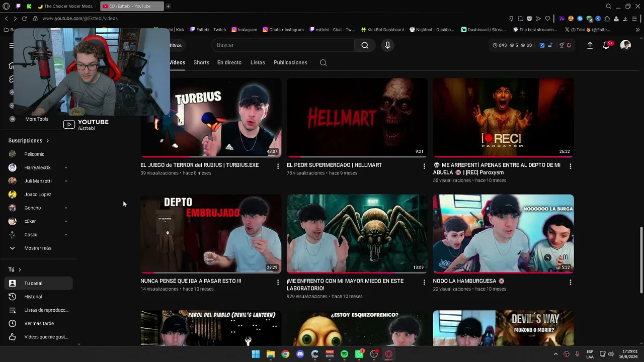Go back using browser back arrow
644x362 pixels.
click(6, 19)
